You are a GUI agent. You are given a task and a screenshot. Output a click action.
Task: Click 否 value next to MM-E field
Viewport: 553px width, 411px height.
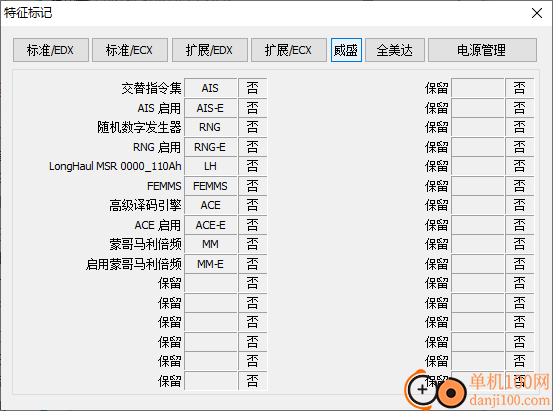coord(253,264)
